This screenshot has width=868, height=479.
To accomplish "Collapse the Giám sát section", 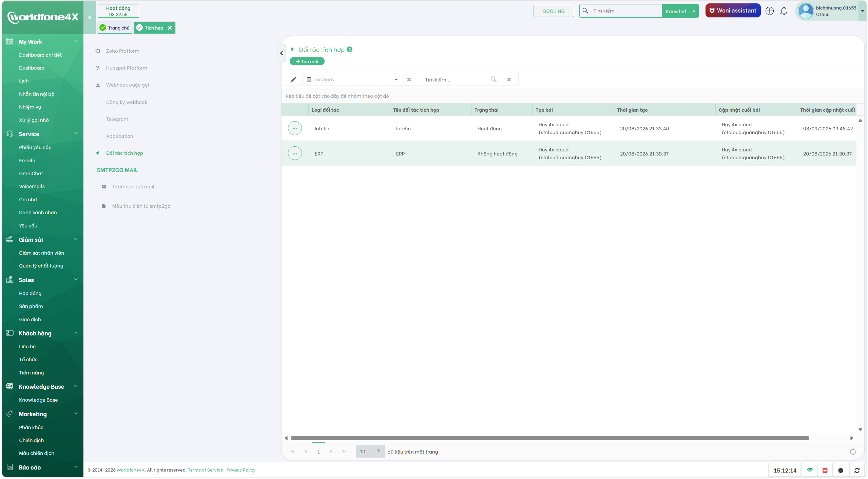I will (x=76, y=239).
